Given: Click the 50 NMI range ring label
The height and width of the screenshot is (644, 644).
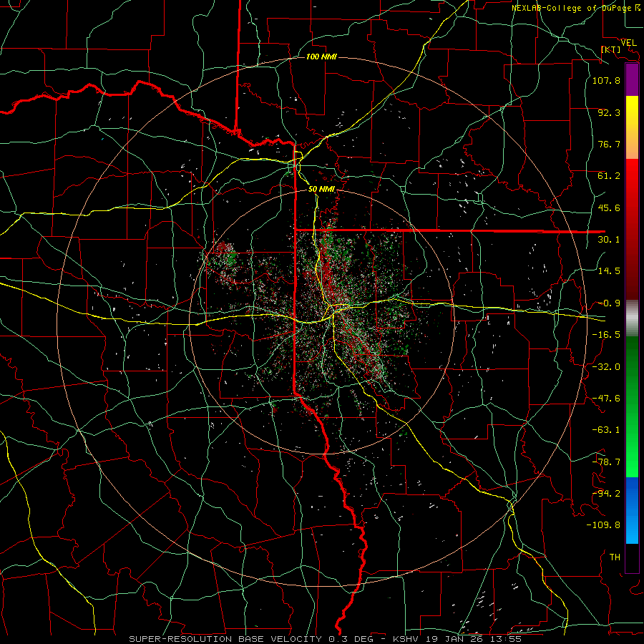Looking at the screenshot, I should [x=321, y=189].
